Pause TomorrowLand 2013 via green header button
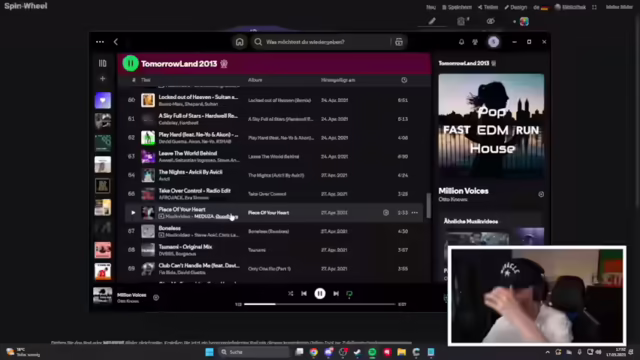 [x=131, y=63]
